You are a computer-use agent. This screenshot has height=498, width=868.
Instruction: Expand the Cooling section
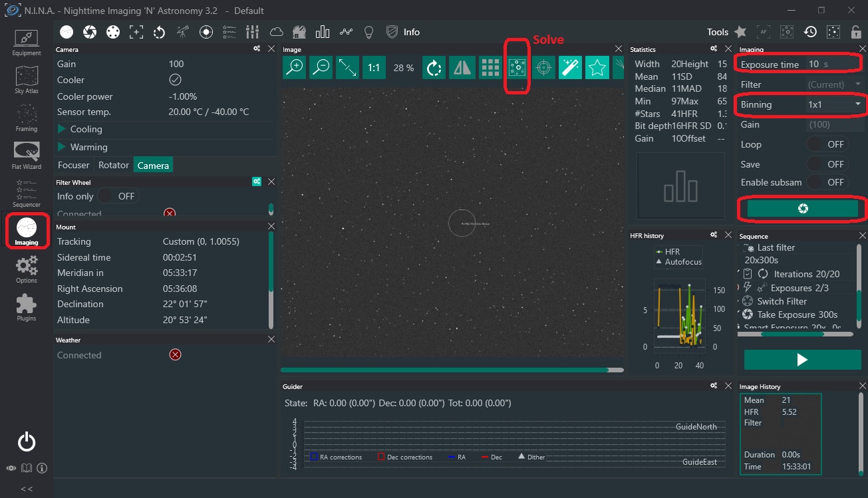click(86, 129)
